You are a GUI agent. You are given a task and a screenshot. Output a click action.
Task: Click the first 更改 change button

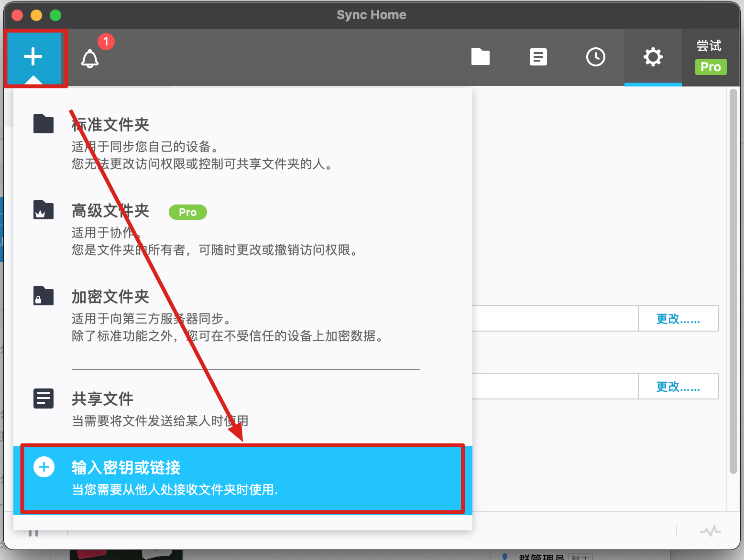point(678,319)
